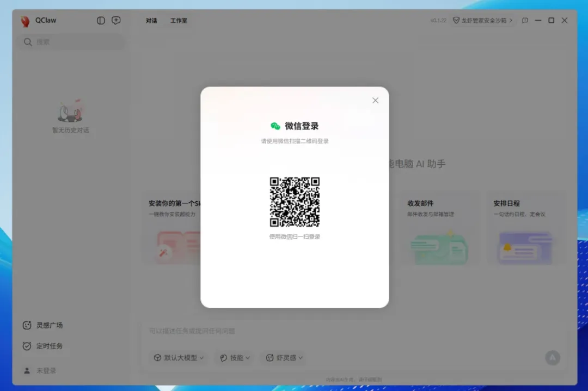Expand the 默认大模型 dropdown

(179, 358)
